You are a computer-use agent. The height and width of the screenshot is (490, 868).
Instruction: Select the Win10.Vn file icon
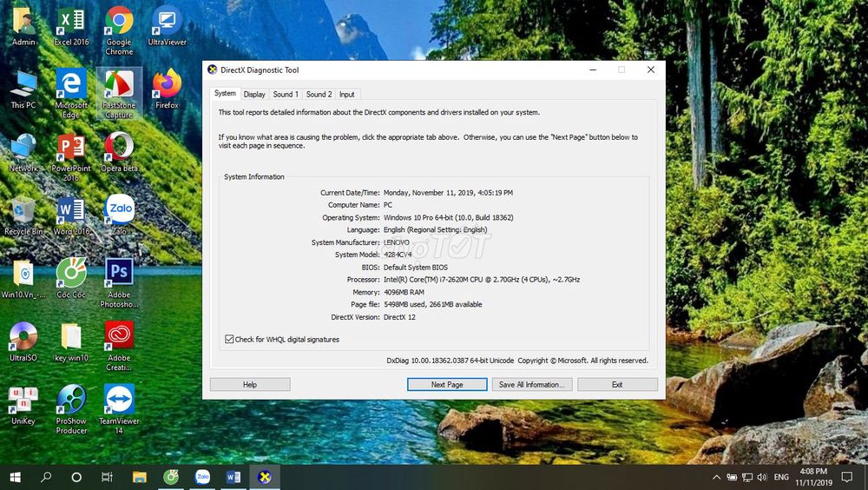click(23, 279)
